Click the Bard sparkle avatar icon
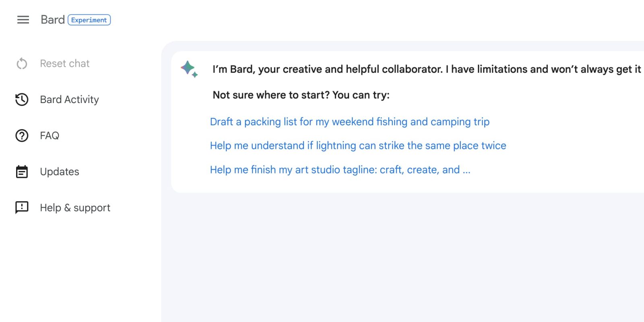Image resolution: width=644 pixels, height=322 pixels. (x=189, y=69)
